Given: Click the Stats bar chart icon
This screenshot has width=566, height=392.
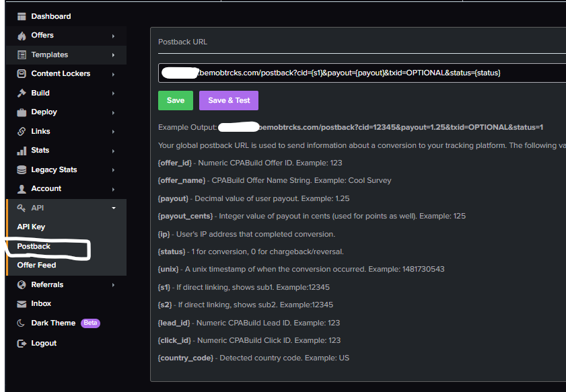Looking at the screenshot, I should [22, 151].
